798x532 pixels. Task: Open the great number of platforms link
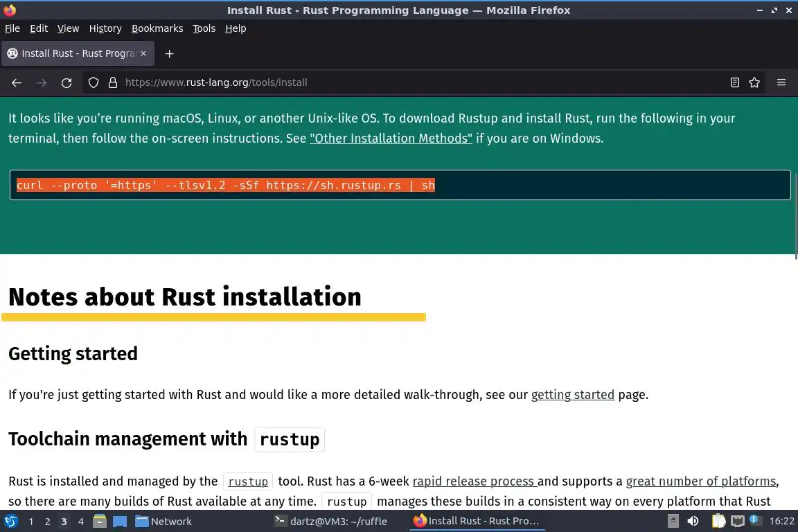click(x=701, y=481)
